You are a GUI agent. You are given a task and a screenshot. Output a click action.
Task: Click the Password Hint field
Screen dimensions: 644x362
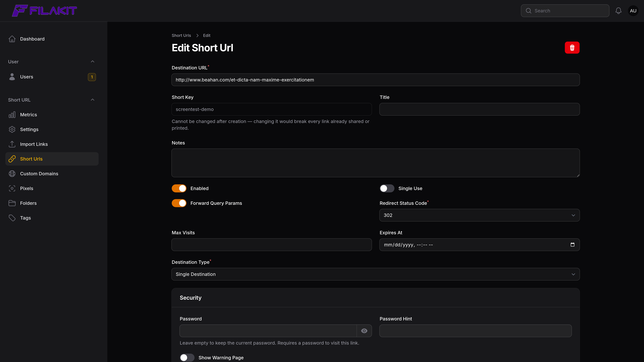click(476, 331)
